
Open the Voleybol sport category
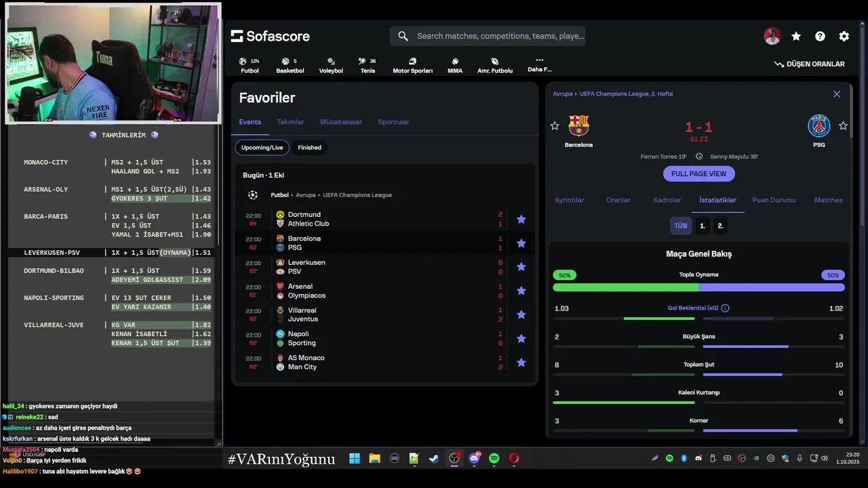(x=331, y=65)
